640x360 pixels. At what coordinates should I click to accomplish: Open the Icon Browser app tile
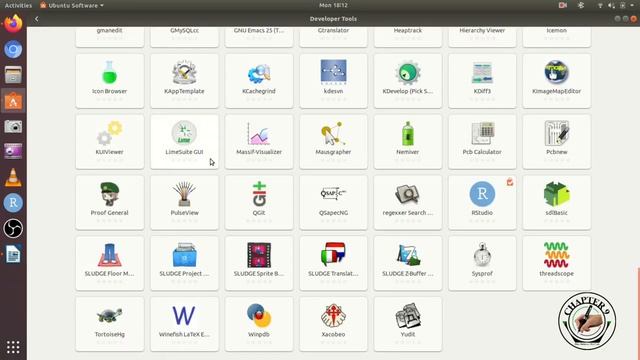point(109,81)
